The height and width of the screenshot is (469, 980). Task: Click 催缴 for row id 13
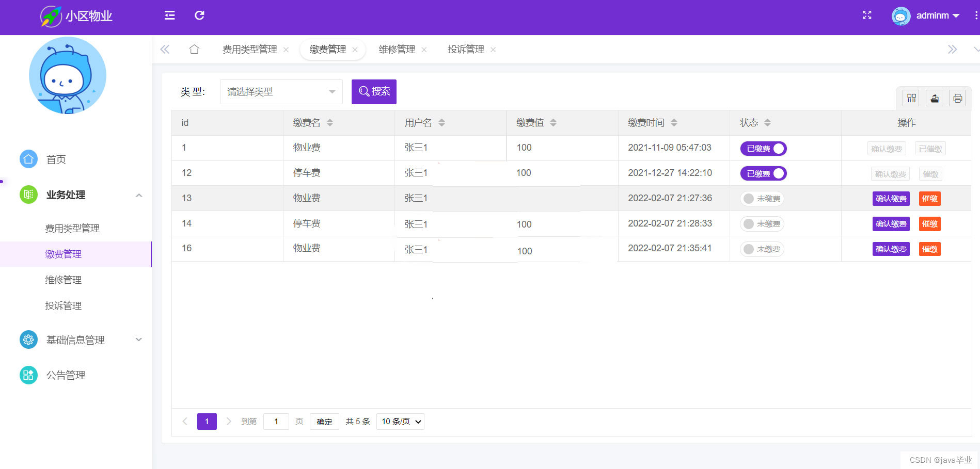(930, 199)
